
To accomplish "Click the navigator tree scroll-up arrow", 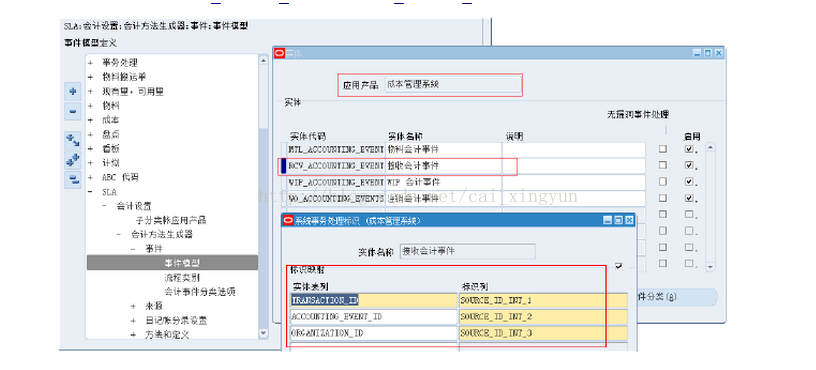I will point(263,59).
